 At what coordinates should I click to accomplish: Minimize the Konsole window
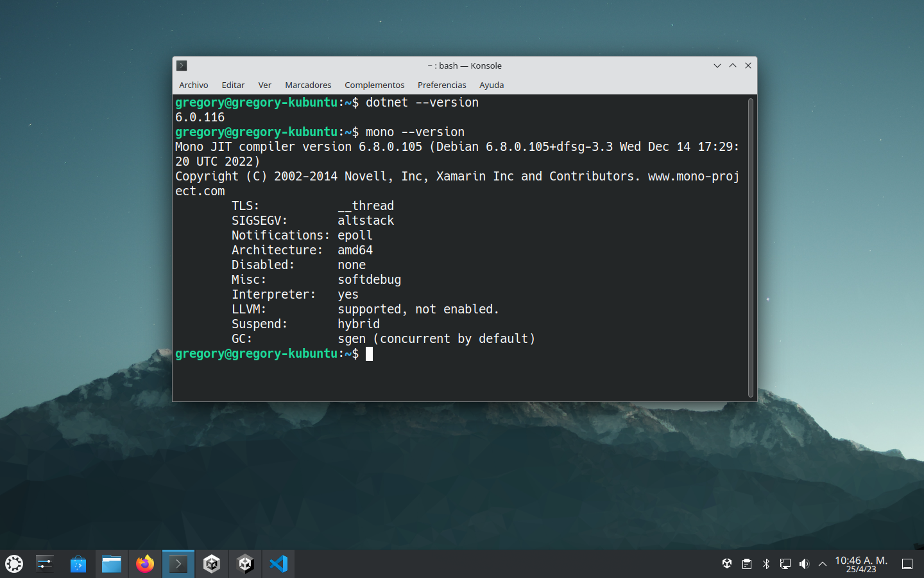click(717, 66)
